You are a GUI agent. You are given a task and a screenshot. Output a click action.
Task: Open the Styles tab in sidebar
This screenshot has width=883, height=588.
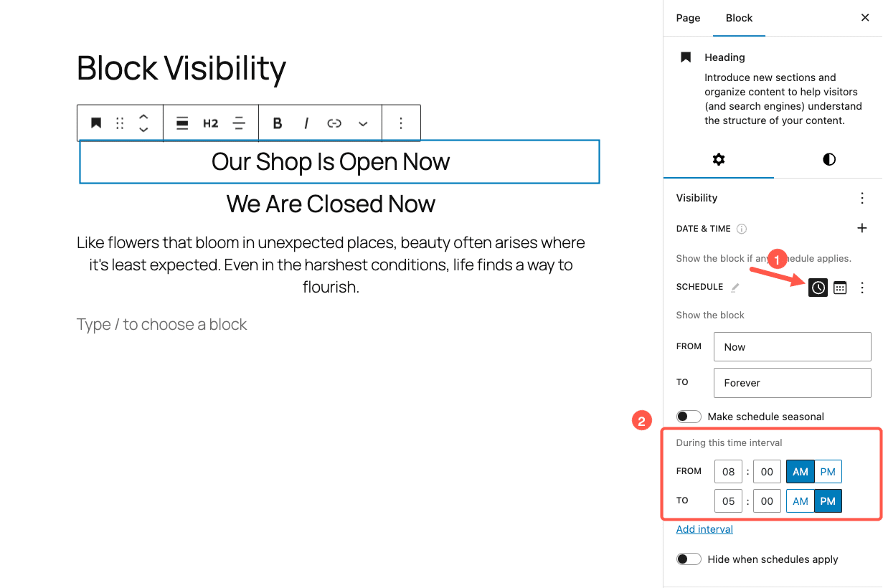pyautogui.click(x=828, y=159)
